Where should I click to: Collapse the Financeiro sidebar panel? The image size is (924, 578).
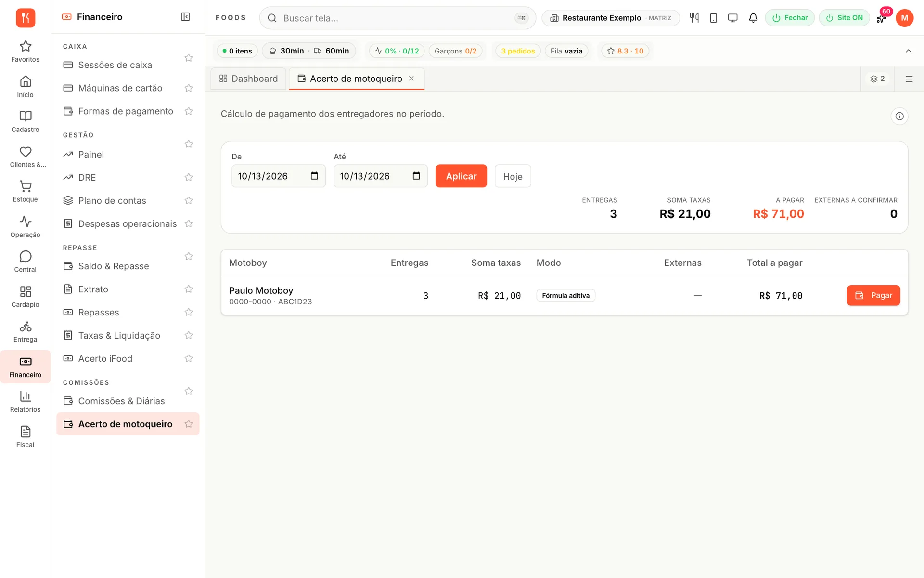pos(185,17)
